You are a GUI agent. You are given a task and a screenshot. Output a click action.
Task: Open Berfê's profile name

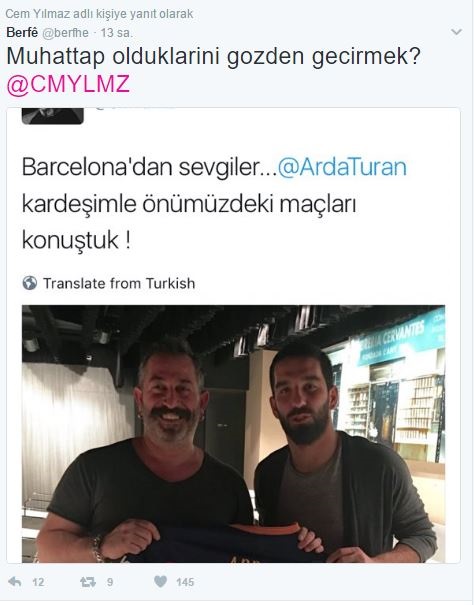[22, 33]
